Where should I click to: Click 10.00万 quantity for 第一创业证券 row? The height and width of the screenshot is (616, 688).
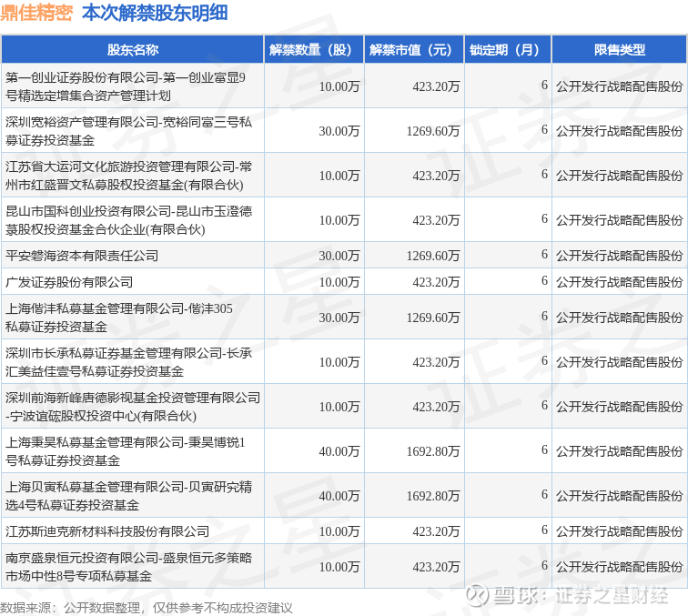click(x=339, y=86)
